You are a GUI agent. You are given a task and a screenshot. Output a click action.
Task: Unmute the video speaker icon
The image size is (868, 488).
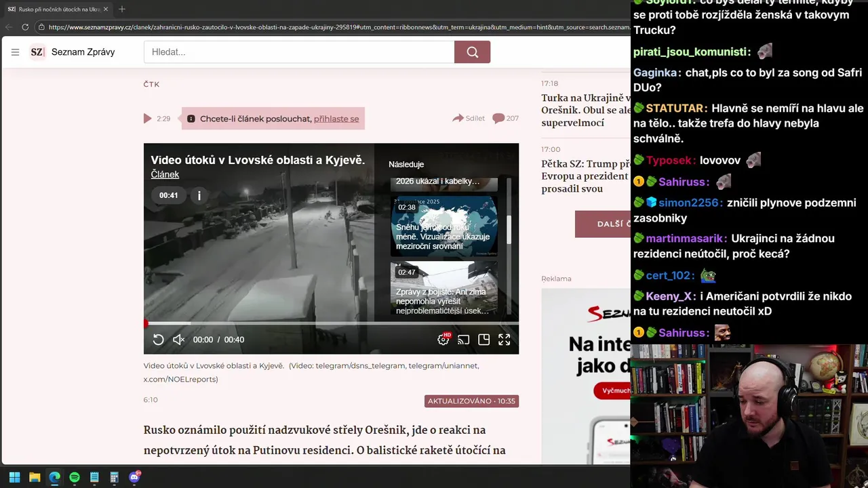pos(178,340)
